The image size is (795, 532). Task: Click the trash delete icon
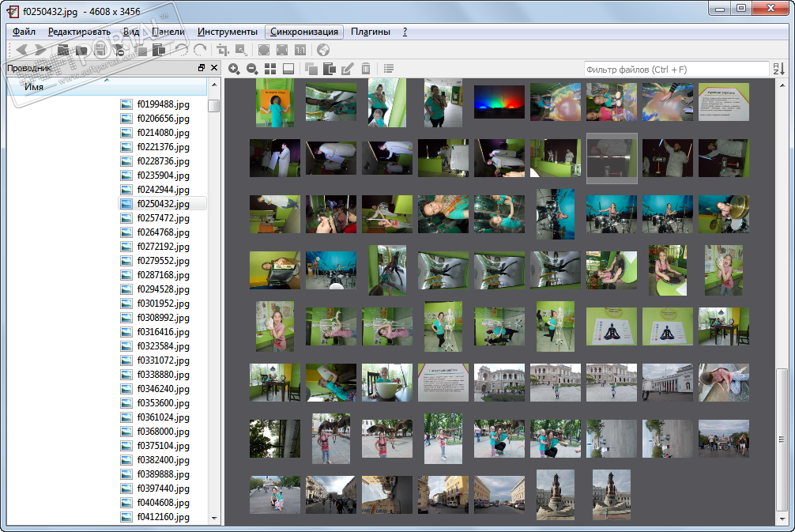tap(366, 69)
